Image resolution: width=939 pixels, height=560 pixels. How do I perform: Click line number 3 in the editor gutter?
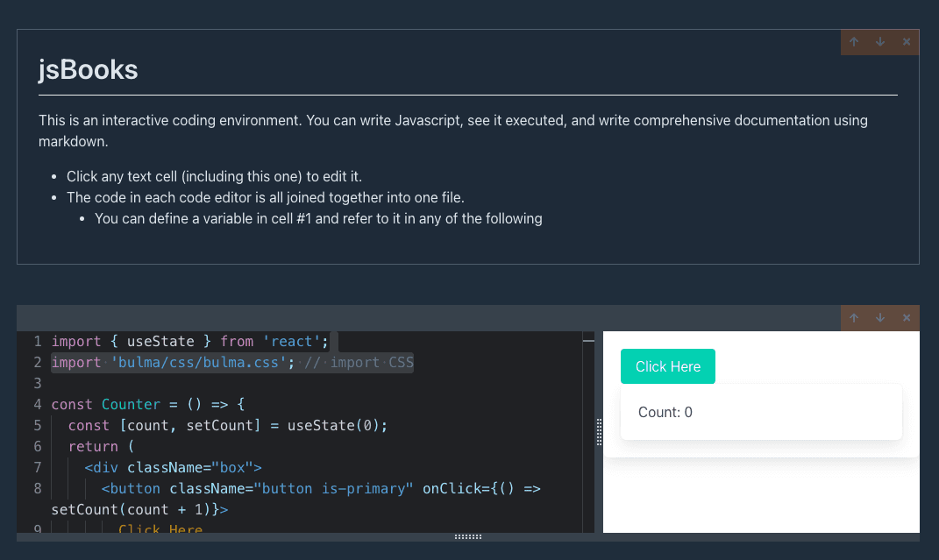[37, 384]
